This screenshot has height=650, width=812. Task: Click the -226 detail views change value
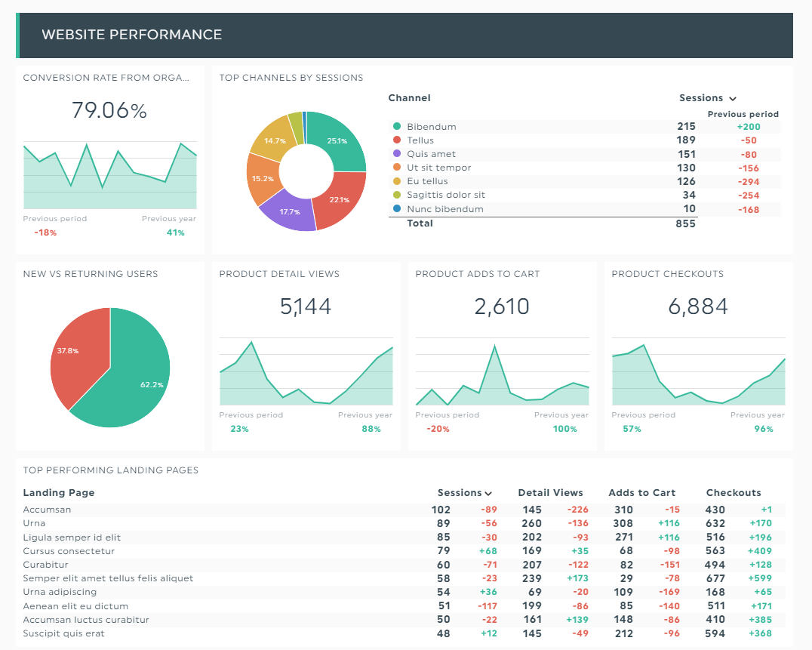pyautogui.click(x=577, y=510)
